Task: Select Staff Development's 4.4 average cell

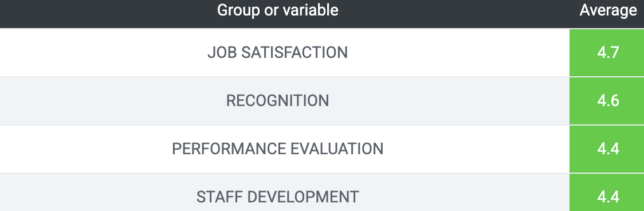Action: pyautogui.click(x=607, y=193)
